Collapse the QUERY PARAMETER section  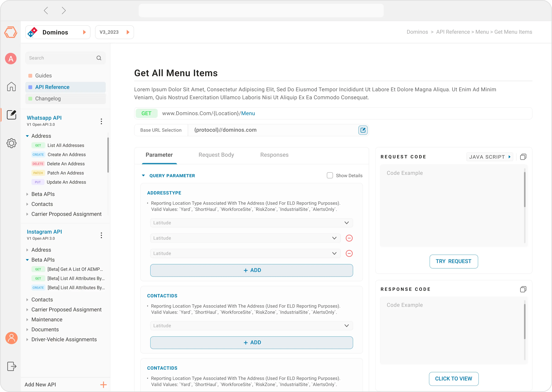pyautogui.click(x=143, y=175)
